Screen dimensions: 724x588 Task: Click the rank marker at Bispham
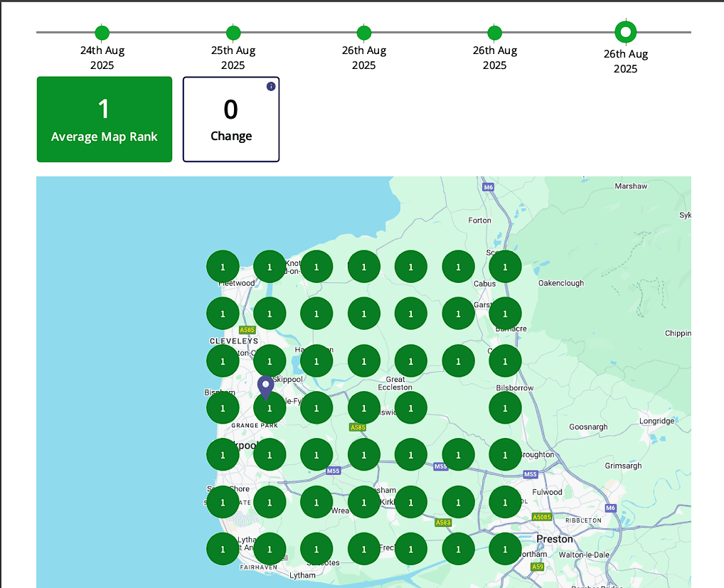(223, 408)
